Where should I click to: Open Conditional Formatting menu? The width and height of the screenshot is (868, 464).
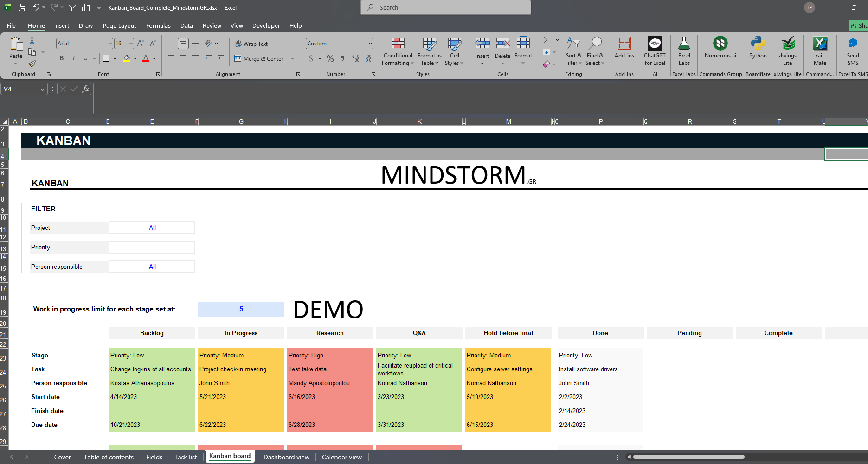pyautogui.click(x=398, y=52)
